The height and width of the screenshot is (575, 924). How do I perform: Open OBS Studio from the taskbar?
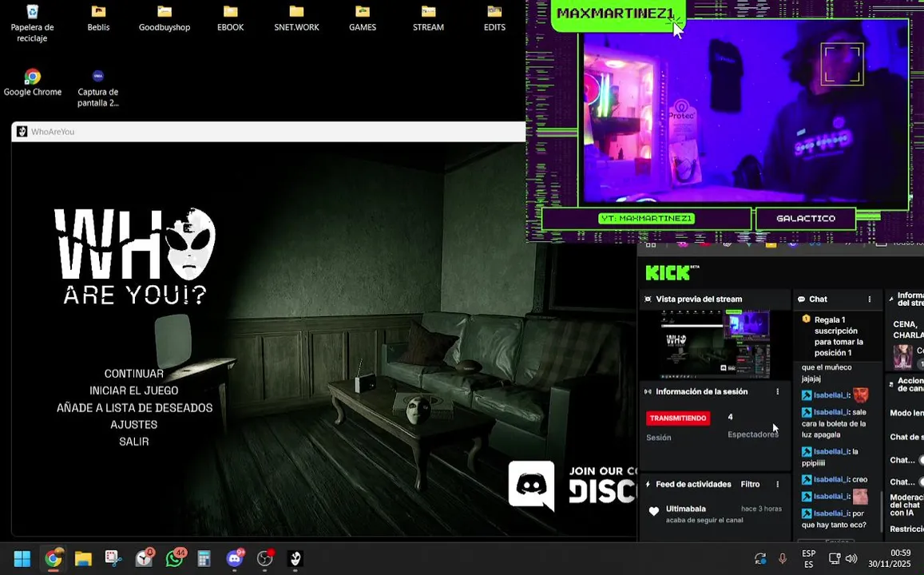pyautogui.click(x=265, y=558)
